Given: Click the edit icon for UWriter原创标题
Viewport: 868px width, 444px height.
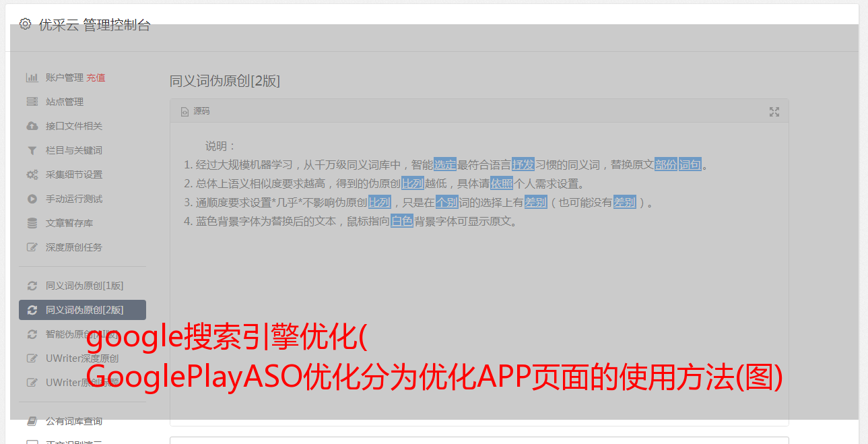Looking at the screenshot, I should coord(32,383).
